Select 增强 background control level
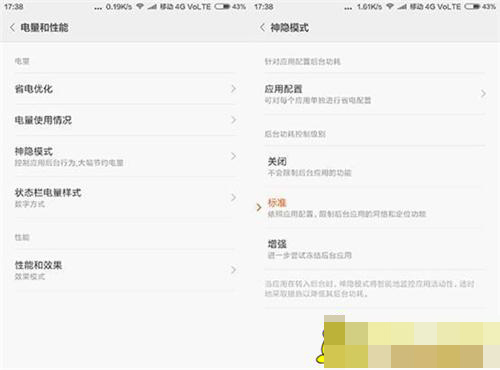The height and width of the screenshot is (370, 500). pyautogui.click(x=375, y=249)
